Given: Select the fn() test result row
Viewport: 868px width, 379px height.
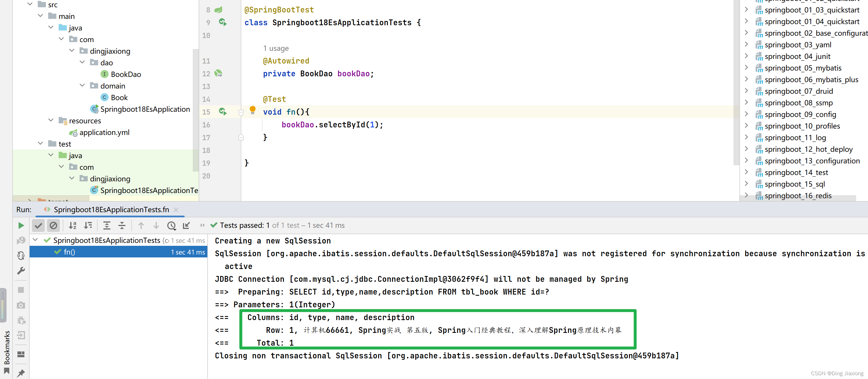Looking at the screenshot, I should (118, 252).
